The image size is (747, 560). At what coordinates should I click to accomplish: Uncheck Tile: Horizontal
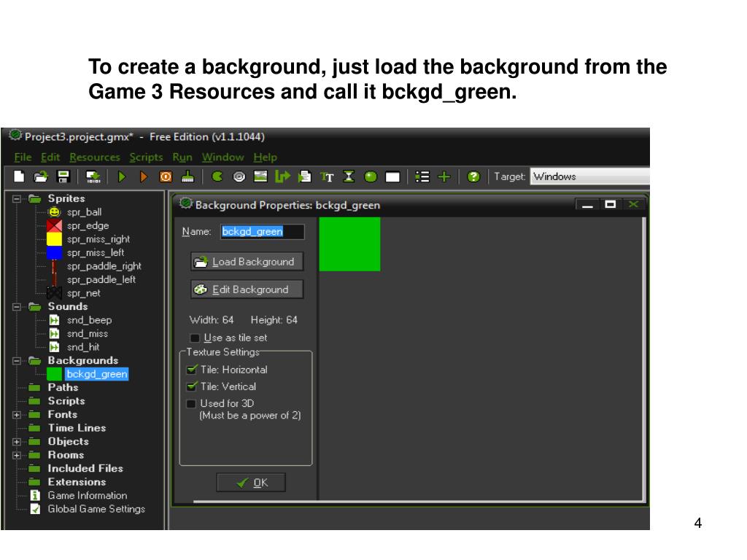192,370
